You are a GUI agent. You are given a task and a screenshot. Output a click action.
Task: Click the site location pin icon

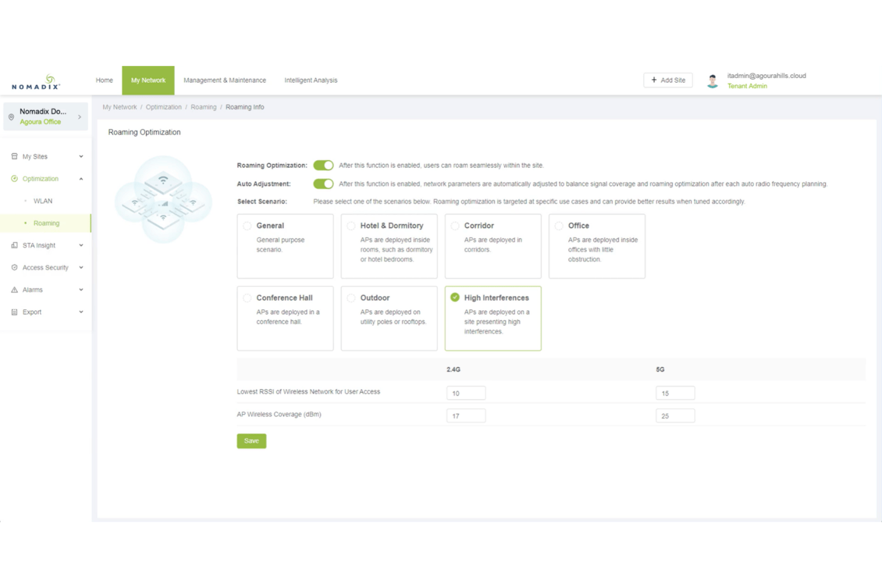click(11, 117)
